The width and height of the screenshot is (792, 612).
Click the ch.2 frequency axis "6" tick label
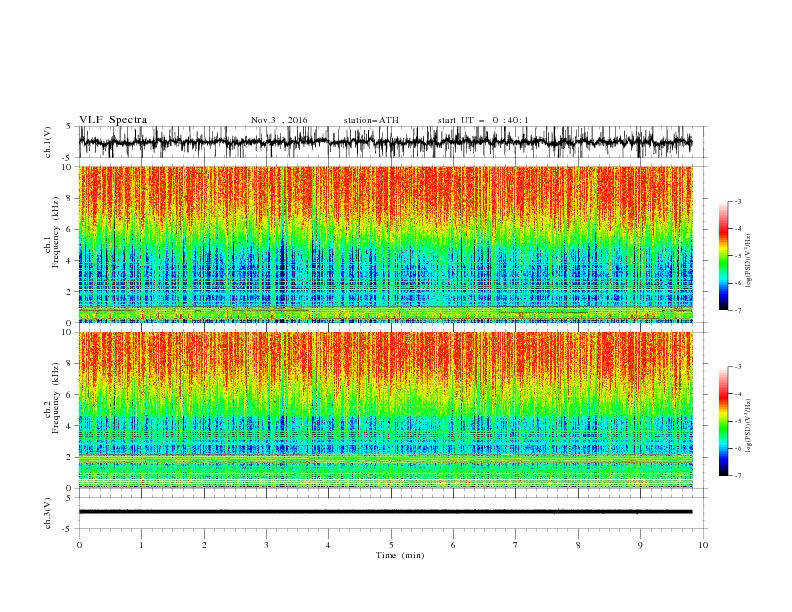[x=69, y=395]
